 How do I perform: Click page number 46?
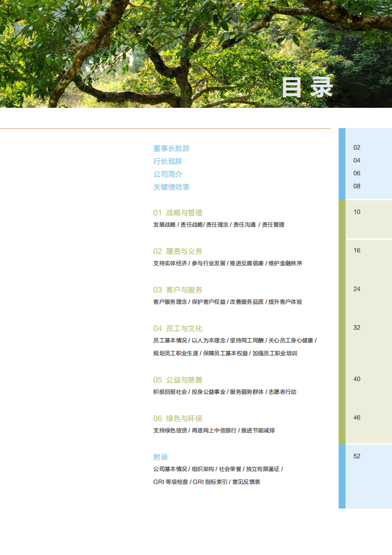(356, 417)
